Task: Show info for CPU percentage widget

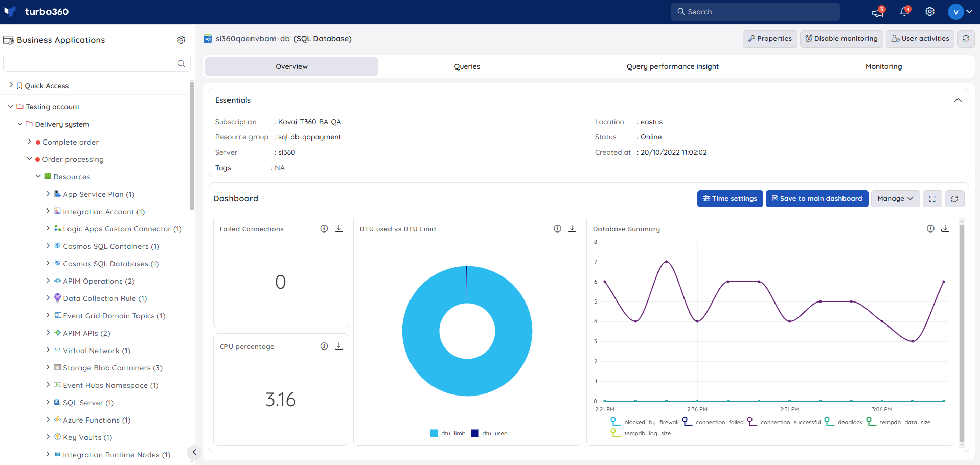Action: pos(324,346)
